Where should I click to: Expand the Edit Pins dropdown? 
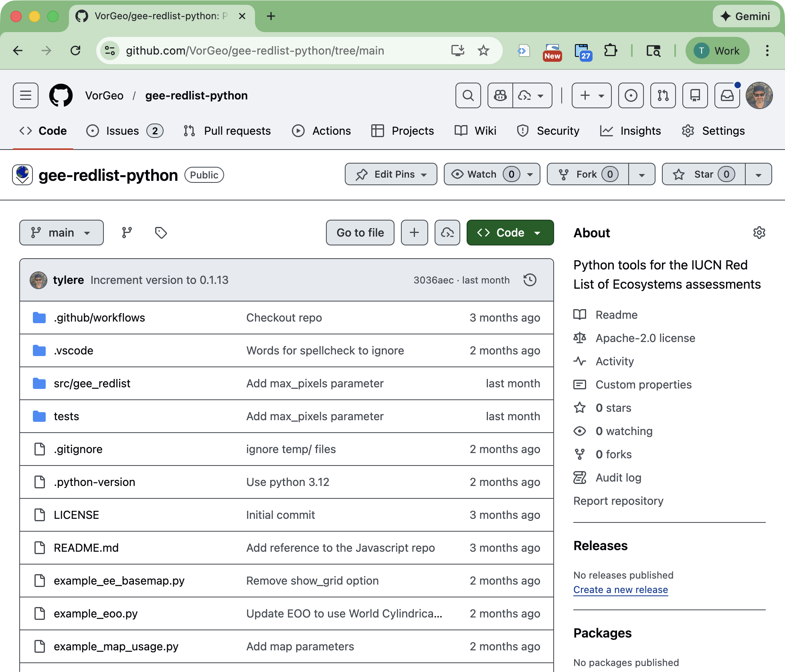391,174
